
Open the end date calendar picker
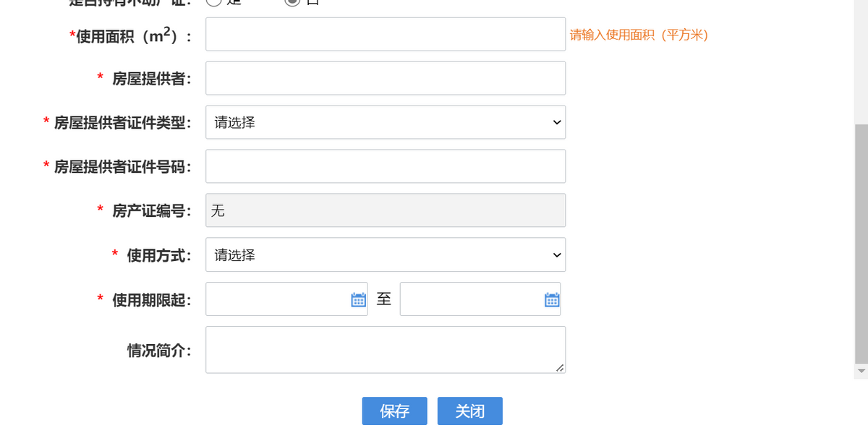[x=551, y=299]
